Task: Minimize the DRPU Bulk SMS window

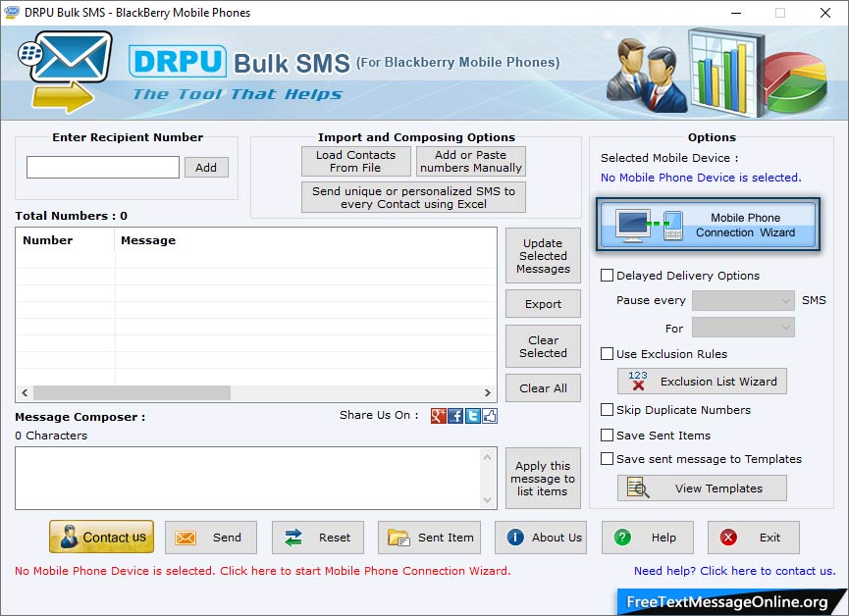Action: coord(736,13)
